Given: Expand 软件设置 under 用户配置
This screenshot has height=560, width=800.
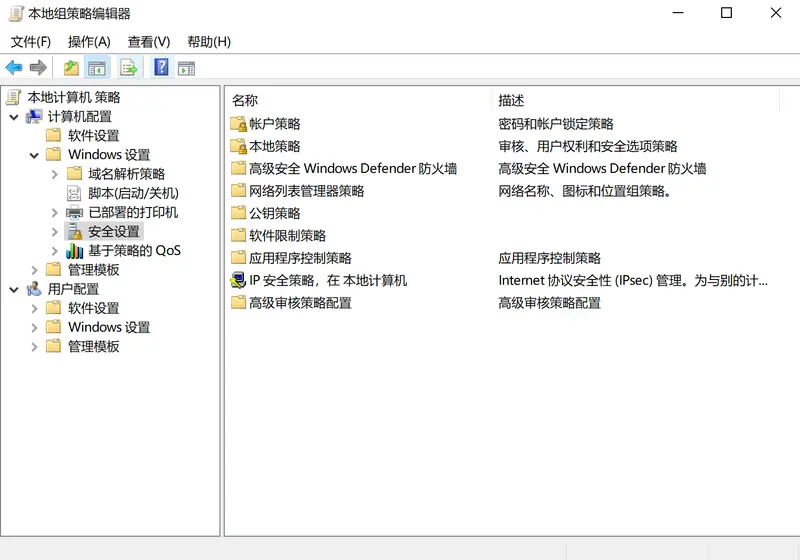Looking at the screenshot, I should coord(35,309).
